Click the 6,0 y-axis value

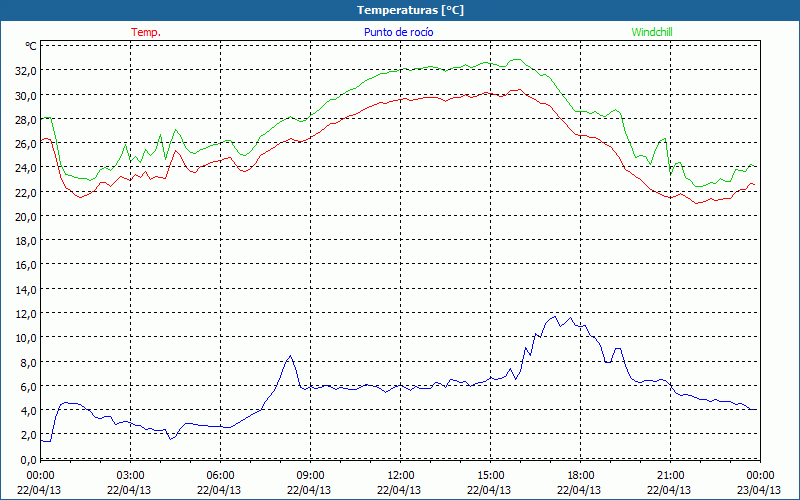tap(28, 387)
